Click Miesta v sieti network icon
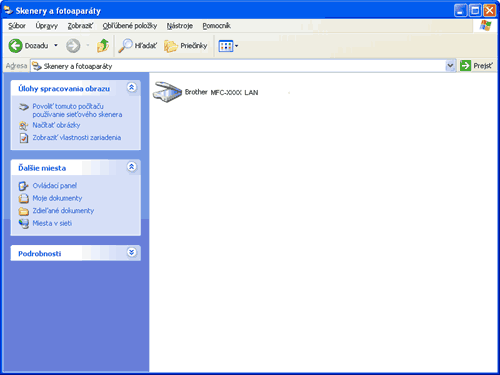Image resolution: width=500 pixels, height=375 pixels. pos(24,223)
